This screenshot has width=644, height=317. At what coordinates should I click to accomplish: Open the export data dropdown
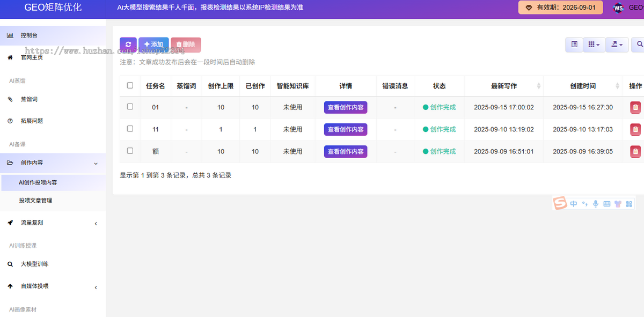[x=617, y=45]
